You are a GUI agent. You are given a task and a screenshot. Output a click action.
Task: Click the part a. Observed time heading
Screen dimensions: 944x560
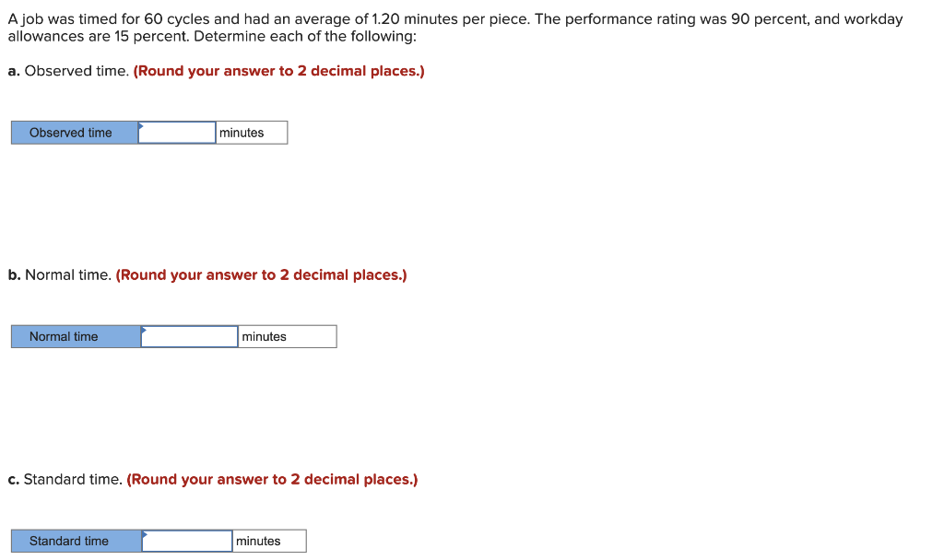[65, 71]
